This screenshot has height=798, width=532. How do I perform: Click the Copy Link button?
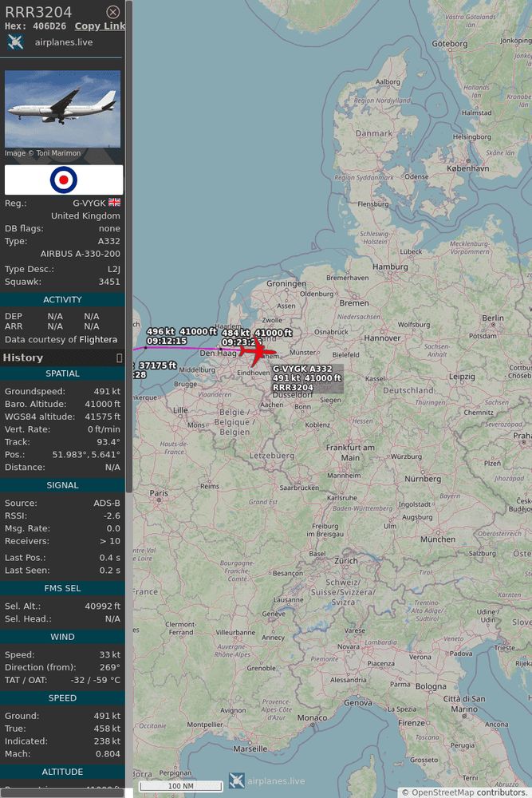pos(100,26)
